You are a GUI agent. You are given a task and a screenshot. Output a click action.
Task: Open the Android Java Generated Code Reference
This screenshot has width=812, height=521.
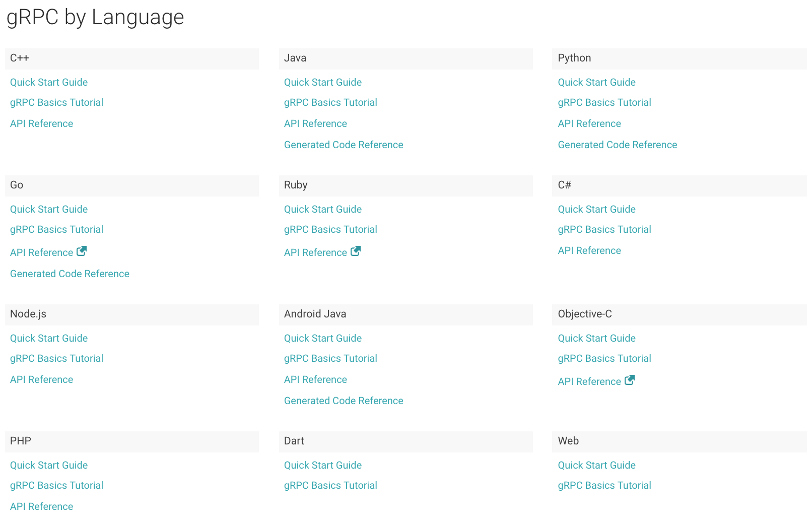coord(343,401)
